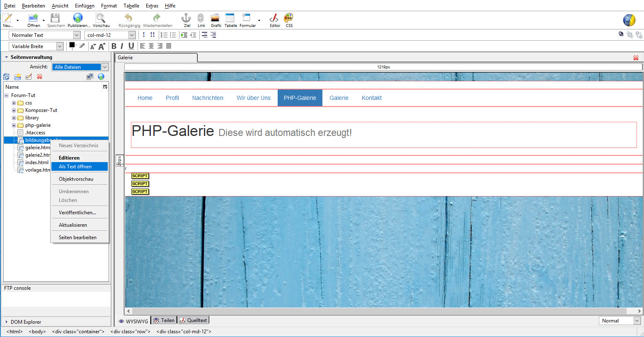Click the Speichern toolbar icon
Viewport: 644px width, 337px height.
click(x=55, y=18)
